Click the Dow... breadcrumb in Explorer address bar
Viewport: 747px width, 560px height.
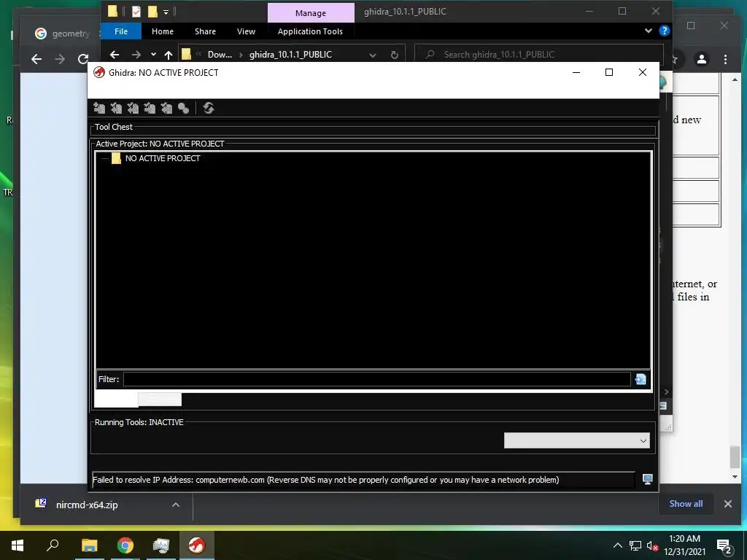tap(220, 54)
